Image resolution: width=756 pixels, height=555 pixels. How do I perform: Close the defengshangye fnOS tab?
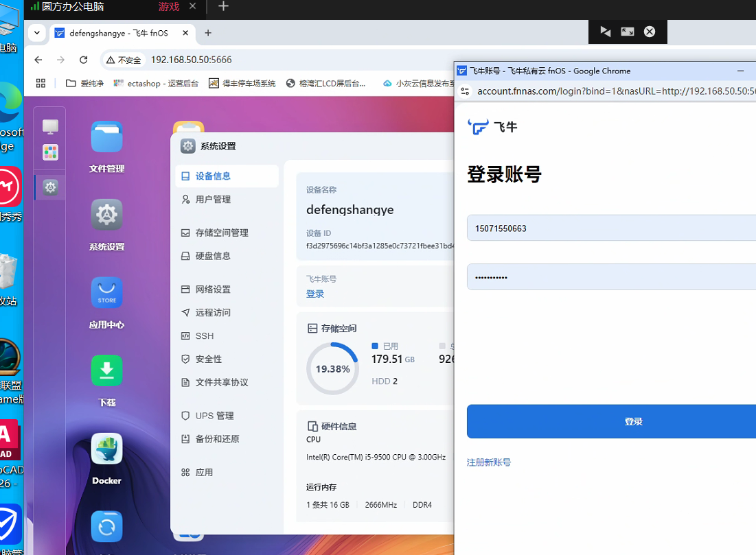(x=185, y=33)
